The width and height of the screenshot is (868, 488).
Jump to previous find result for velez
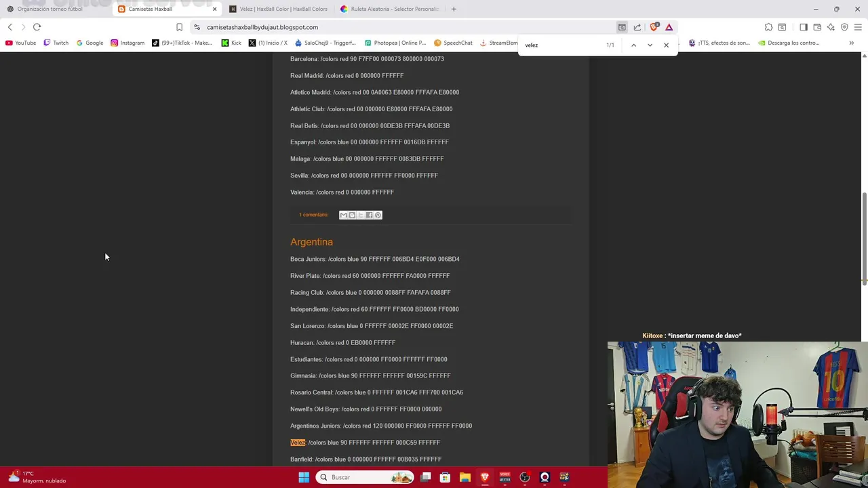click(633, 45)
